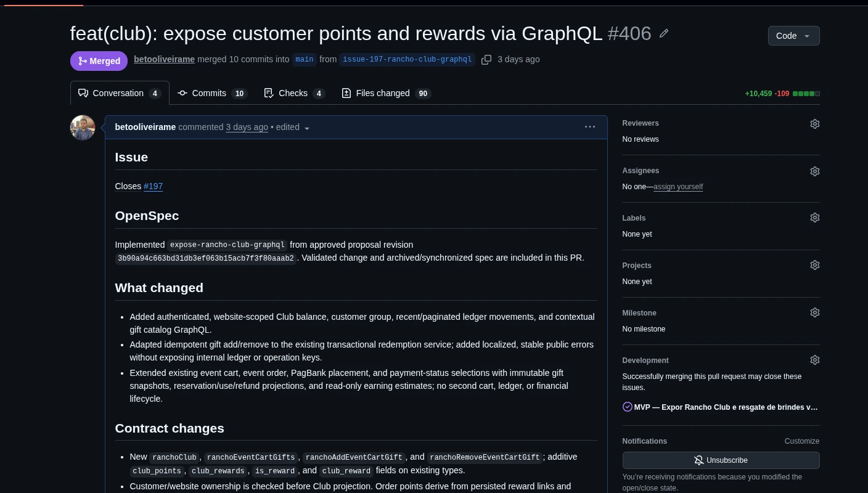The width and height of the screenshot is (868, 493).
Task: Click the What changed heading
Action: (x=159, y=288)
